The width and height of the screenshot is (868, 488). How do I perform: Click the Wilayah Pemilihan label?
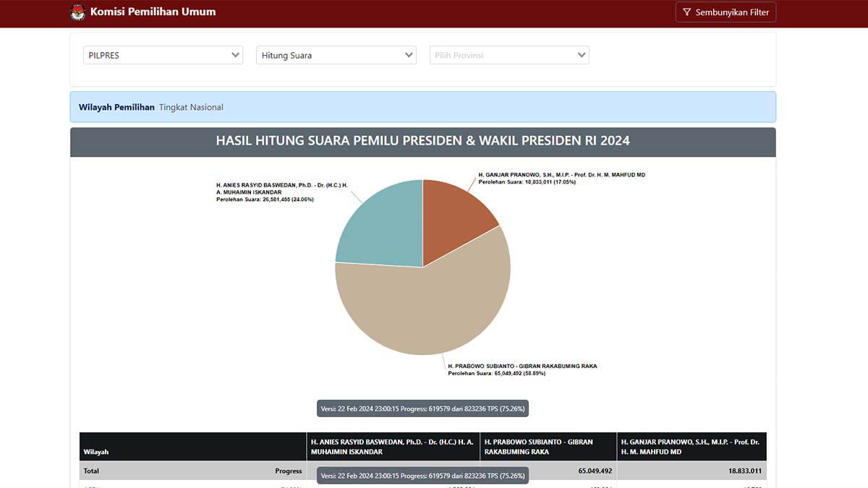point(116,107)
